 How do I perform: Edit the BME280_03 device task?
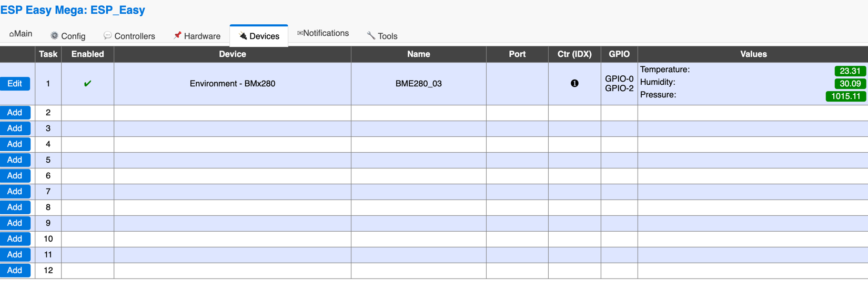pyautogui.click(x=15, y=84)
